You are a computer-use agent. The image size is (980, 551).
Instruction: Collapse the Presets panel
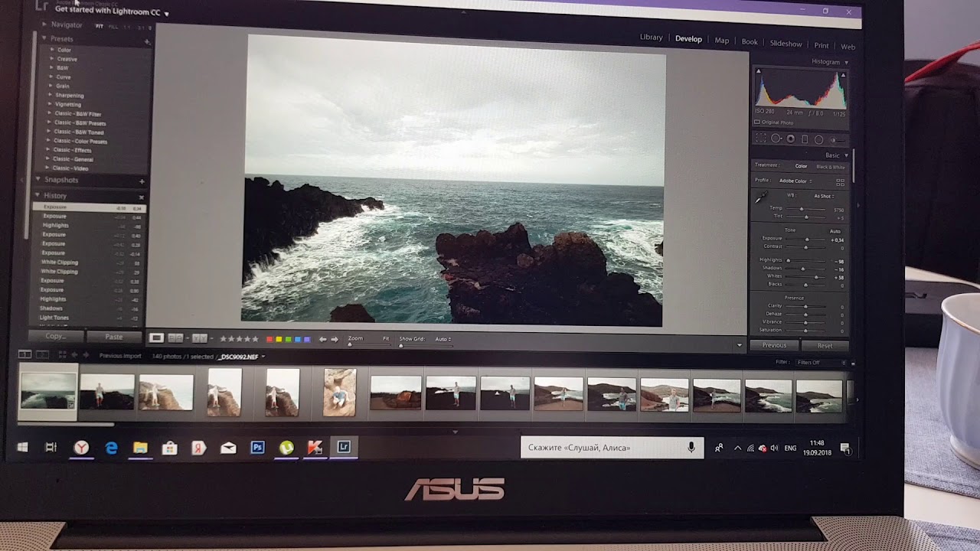(44, 38)
